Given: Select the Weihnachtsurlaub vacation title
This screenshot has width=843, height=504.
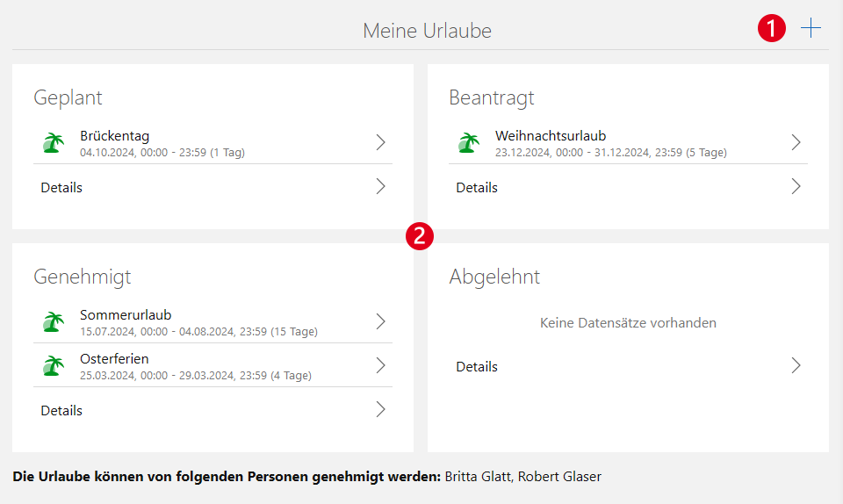Looking at the screenshot, I should pyautogui.click(x=551, y=136).
